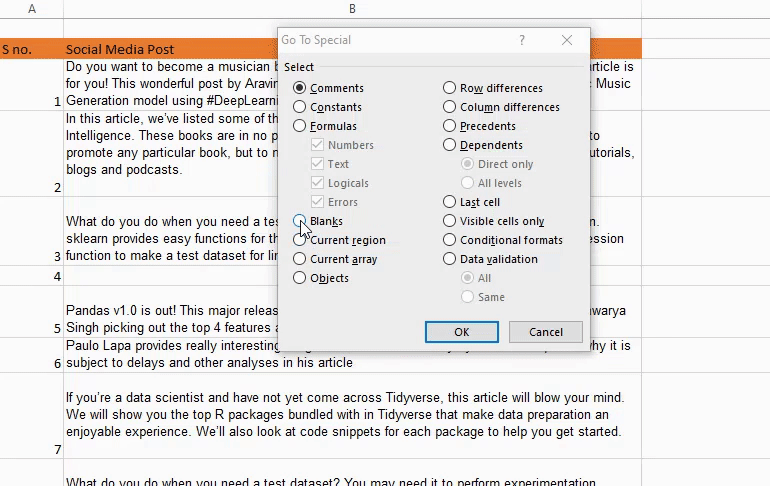Choose Current array option

(300, 259)
